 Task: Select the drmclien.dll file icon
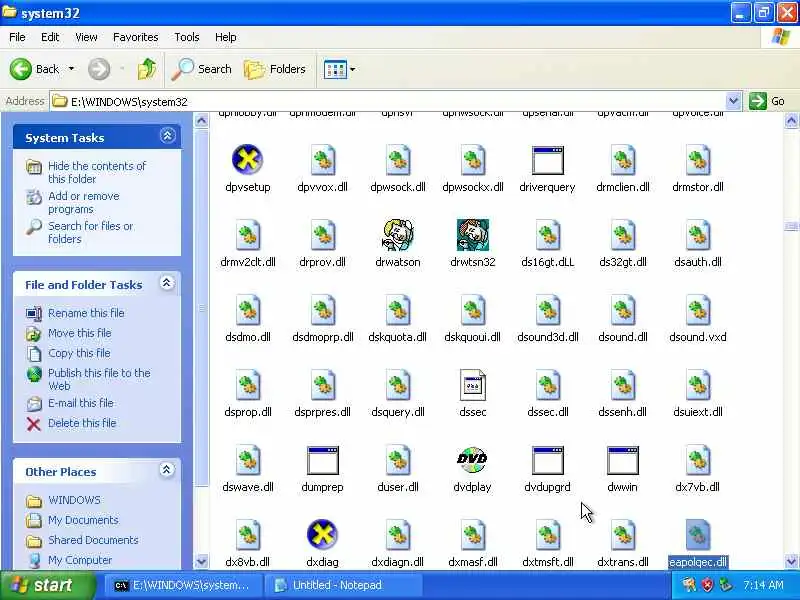click(x=622, y=160)
